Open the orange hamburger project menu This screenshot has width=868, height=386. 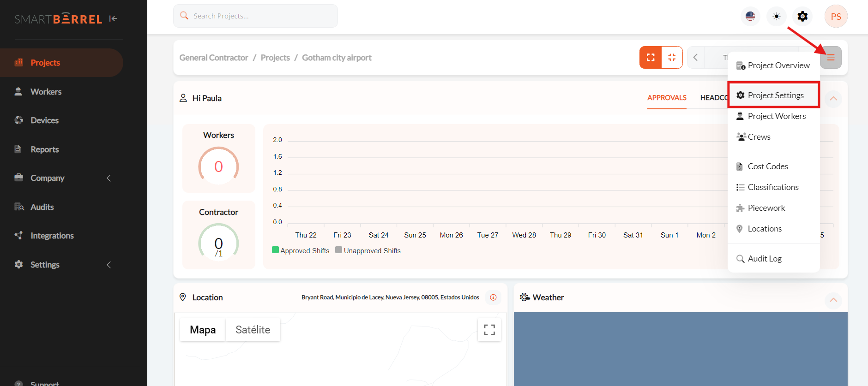[831, 58]
